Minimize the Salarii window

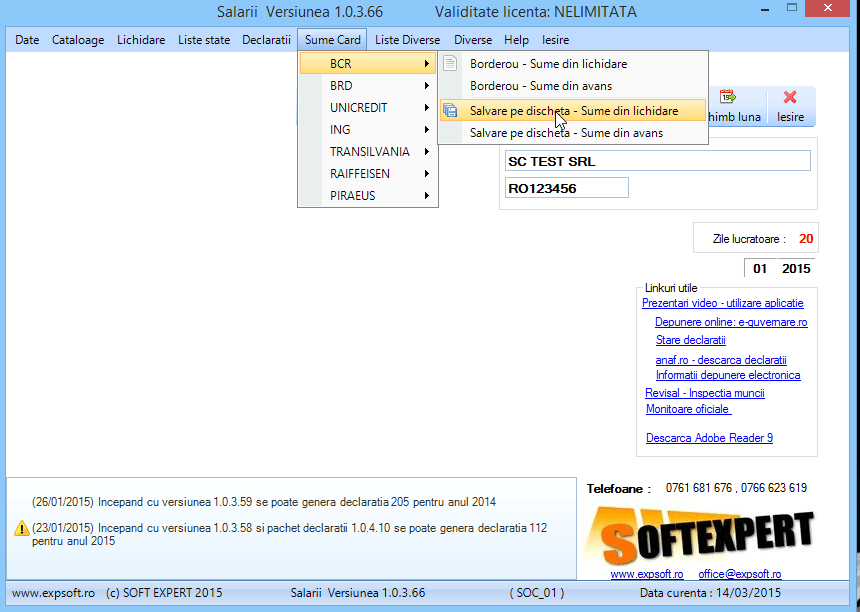pyautogui.click(x=763, y=9)
